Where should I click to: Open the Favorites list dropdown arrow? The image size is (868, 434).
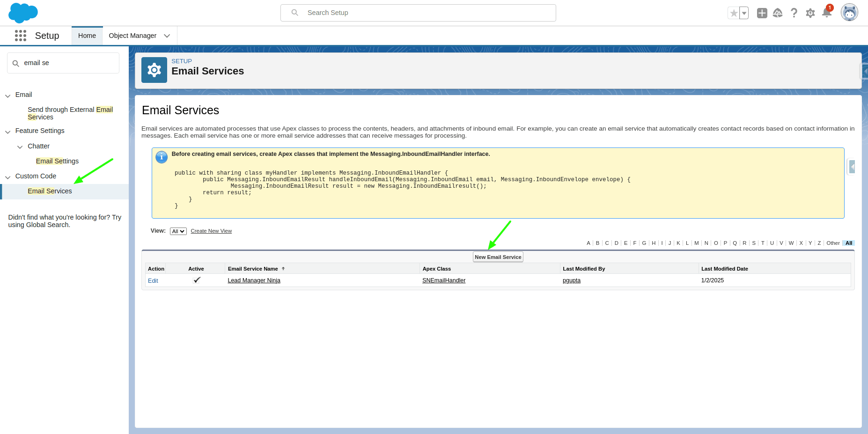tap(744, 13)
